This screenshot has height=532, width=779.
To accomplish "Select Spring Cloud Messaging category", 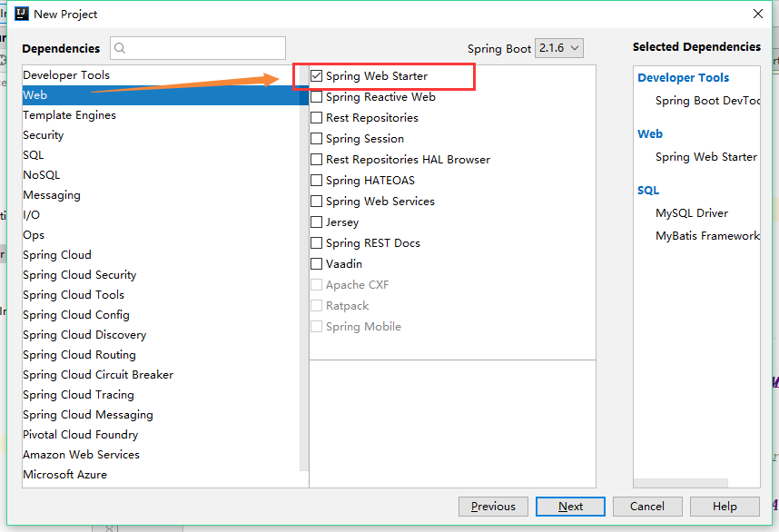I will click(161, 414).
